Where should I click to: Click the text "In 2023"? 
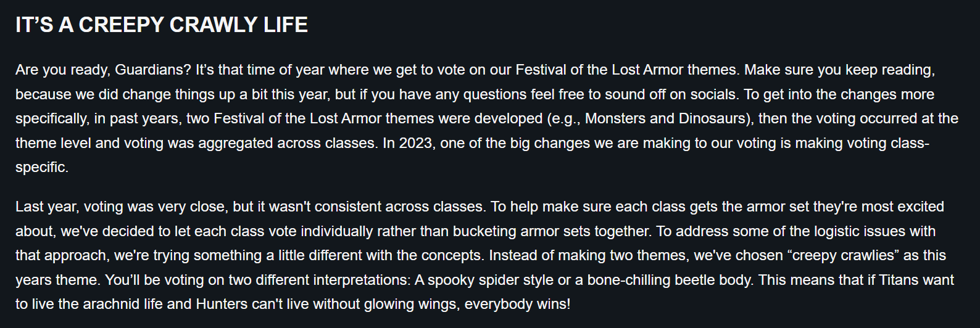pos(407,143)
